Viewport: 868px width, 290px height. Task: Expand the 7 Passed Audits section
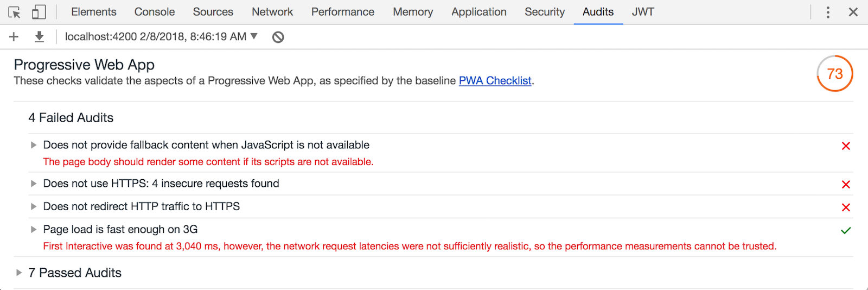click(x=19, y=273)
